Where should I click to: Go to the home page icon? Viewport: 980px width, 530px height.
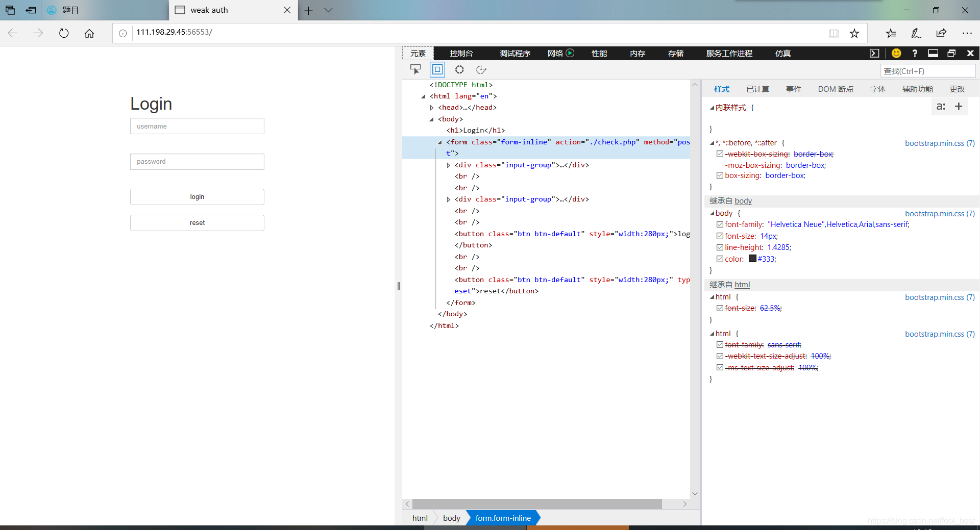[89, 33]
